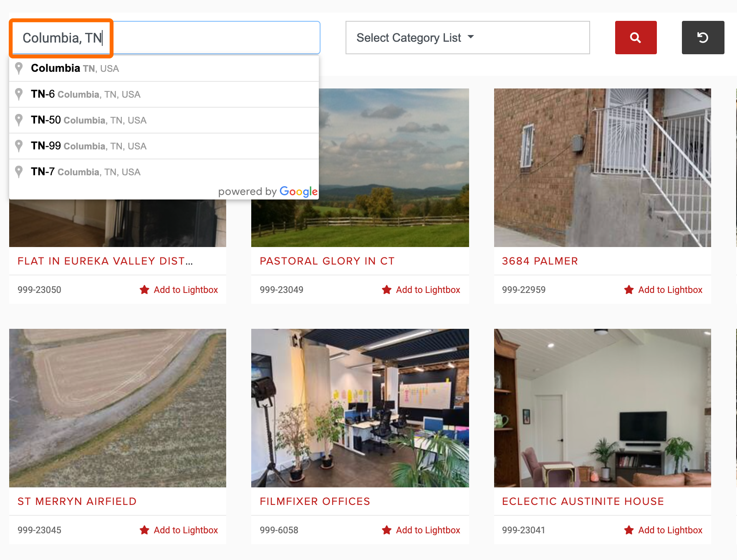The width and height of the screenshot is (737, 560).
Task: Click the Flat in Eureka Valley photo
Action: coord(118,223)
